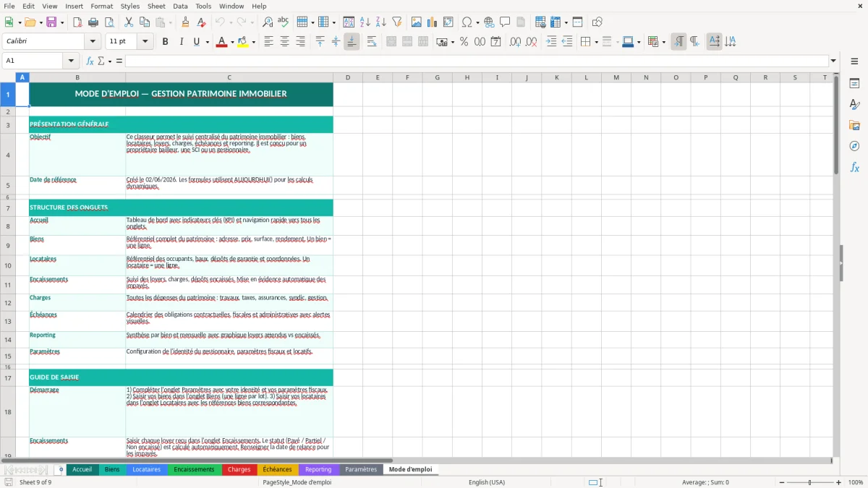This screenshot has width=868, height=488.
Task: Click the Insert Special Character omega icon
Action: 467,22
